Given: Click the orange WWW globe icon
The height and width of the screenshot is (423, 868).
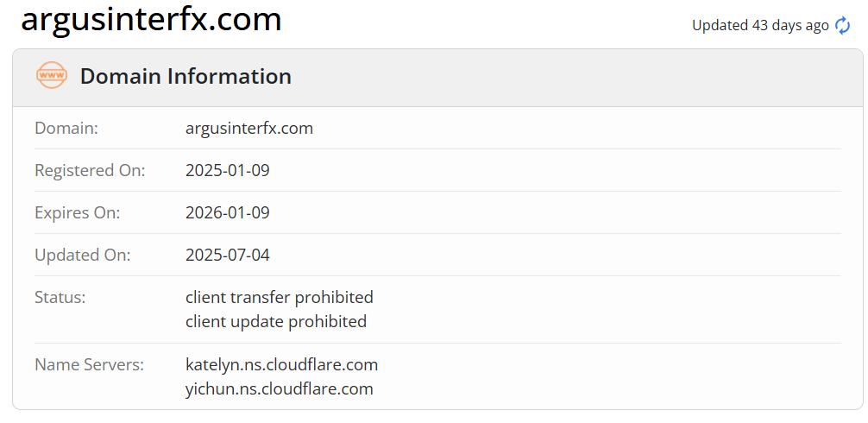Looking at the screenshot, I should click(52, 76).
